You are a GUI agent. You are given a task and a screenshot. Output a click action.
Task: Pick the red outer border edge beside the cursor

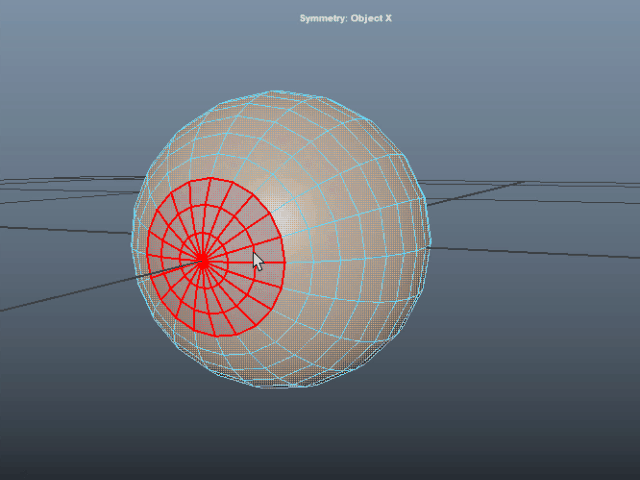pos(285,262)
